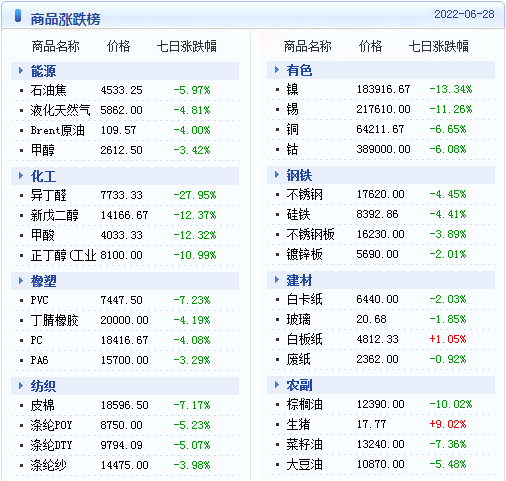Select 甲醇 commodity
Screen dimensions: 506x481
(x=43, y=150)
